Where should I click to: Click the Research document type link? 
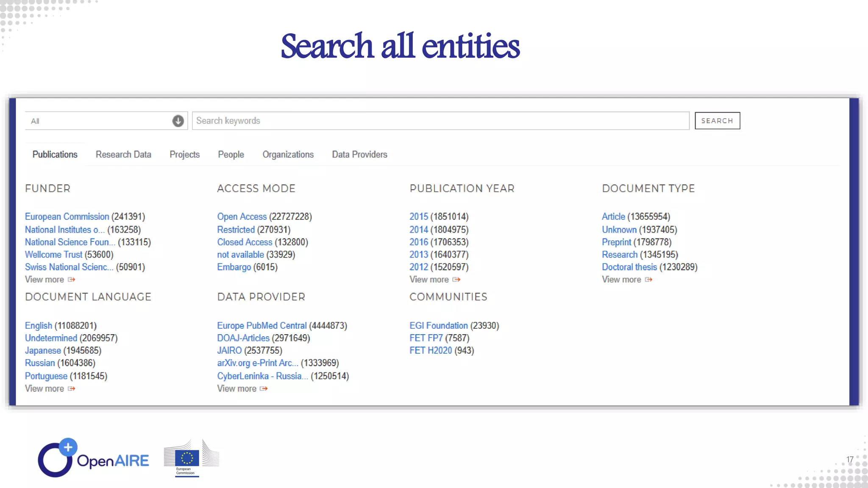tap(620, 255)
